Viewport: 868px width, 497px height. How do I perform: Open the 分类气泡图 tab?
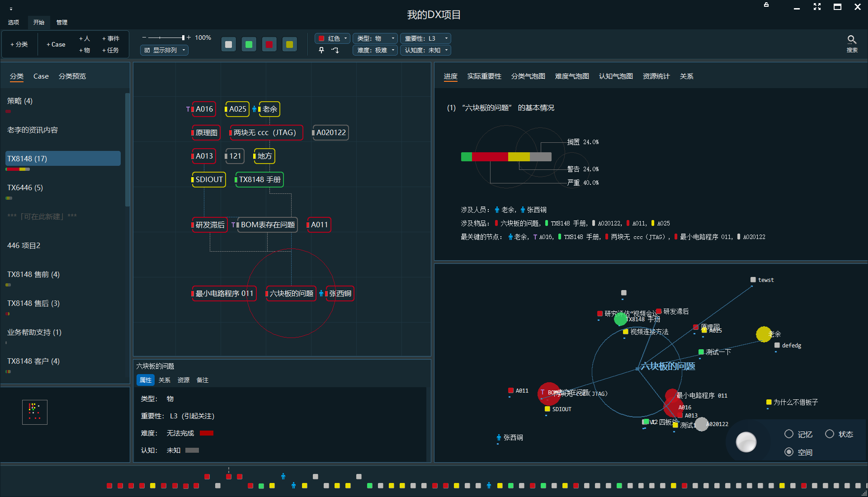[x=528, y=76]
